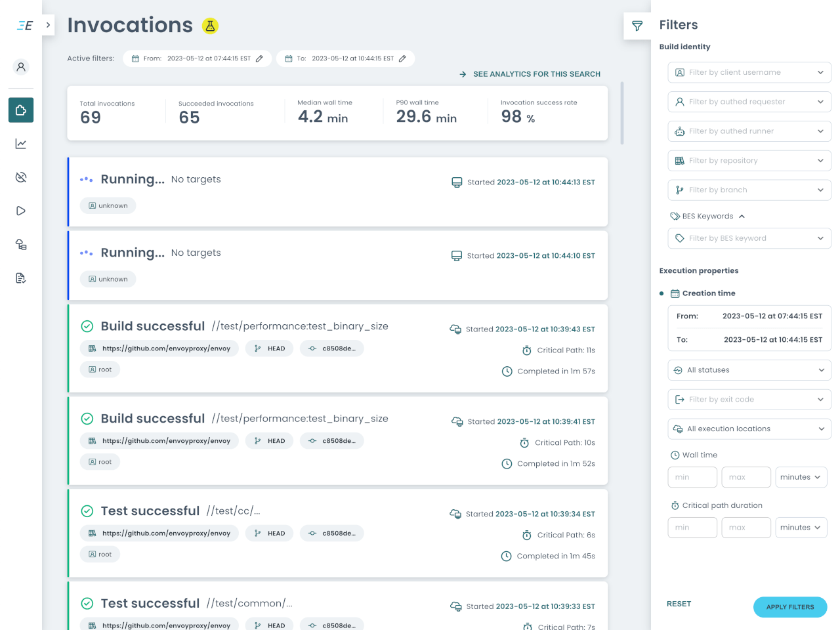
Task: Select the Invocations cloud icon in sidebar
Action: pos(20,110)
